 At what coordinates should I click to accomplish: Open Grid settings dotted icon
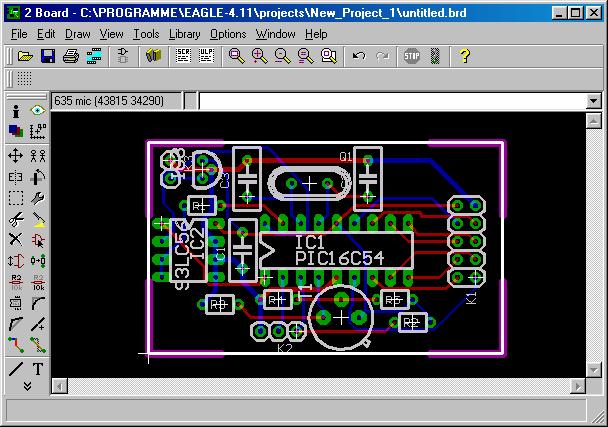pyautogui.click(x=24, y=79)
